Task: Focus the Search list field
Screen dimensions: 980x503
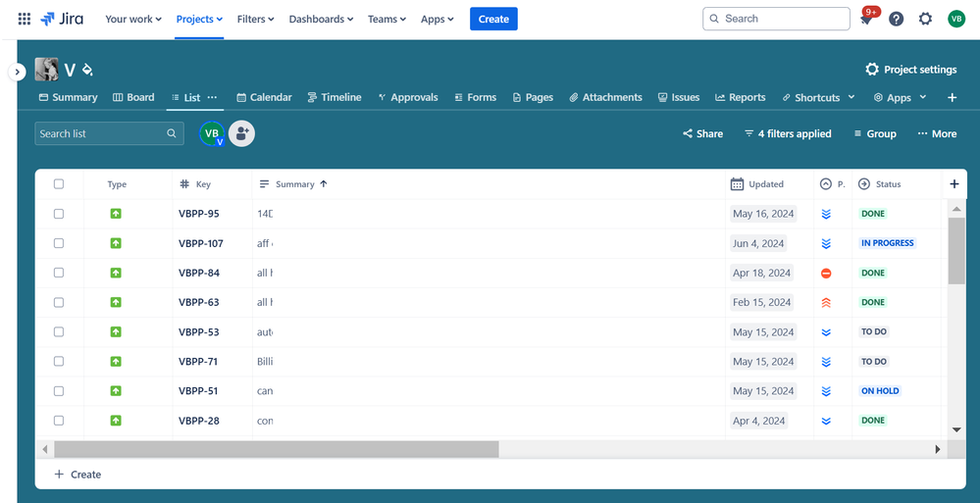Action: coord(109,133)
